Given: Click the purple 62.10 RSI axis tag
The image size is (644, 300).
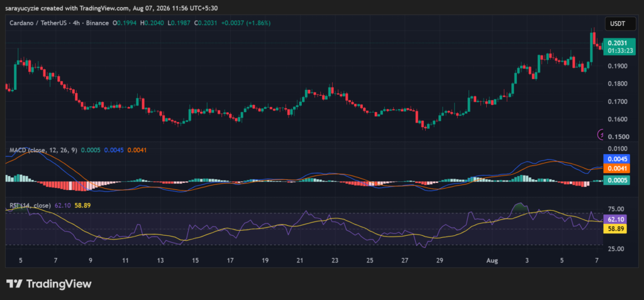Looking at the screenshot, I should click(x=615, y=220).
